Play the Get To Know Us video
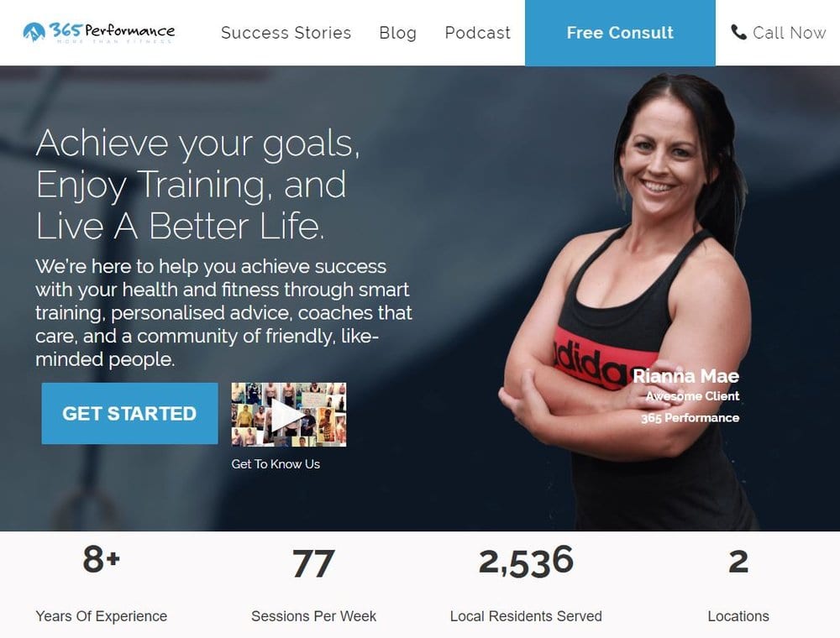This screenshot has height=638, width=840. pos(289,414)
